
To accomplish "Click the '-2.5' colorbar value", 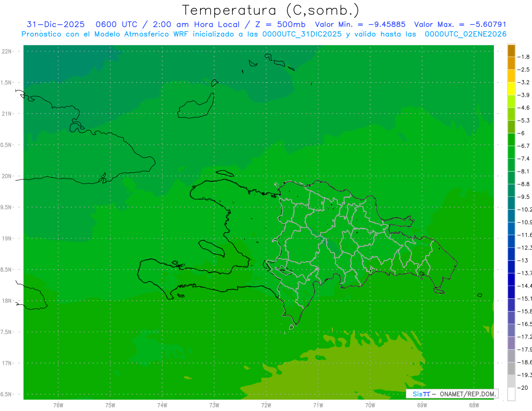I will pyautogui.click(x=524, y=70).
